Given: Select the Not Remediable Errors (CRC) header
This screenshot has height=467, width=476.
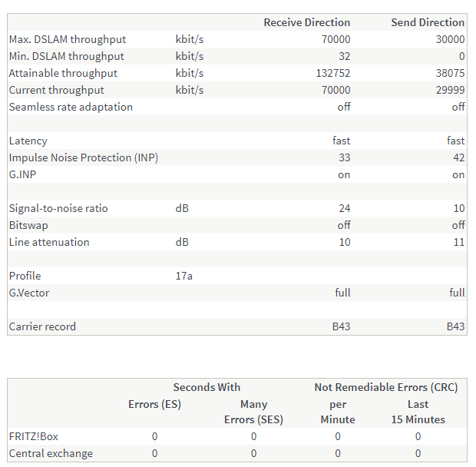Looking at the screenshot, I should coord(385,387).
